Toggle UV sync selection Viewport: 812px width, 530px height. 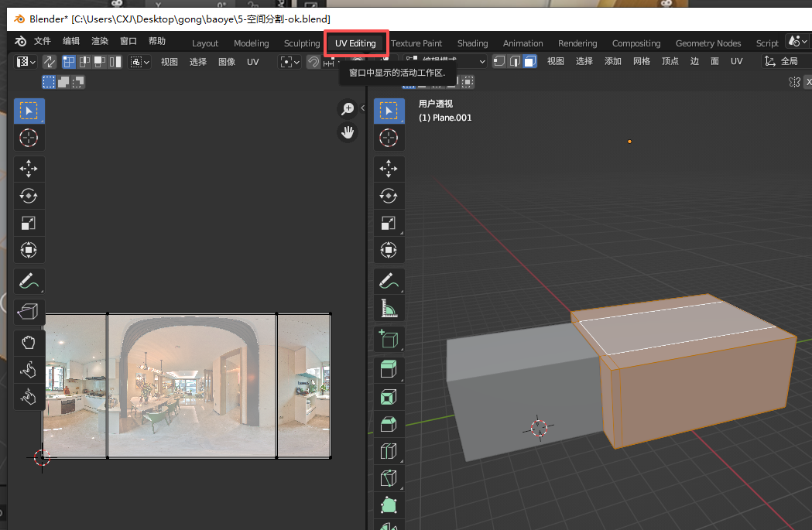[x=50, y=62]
